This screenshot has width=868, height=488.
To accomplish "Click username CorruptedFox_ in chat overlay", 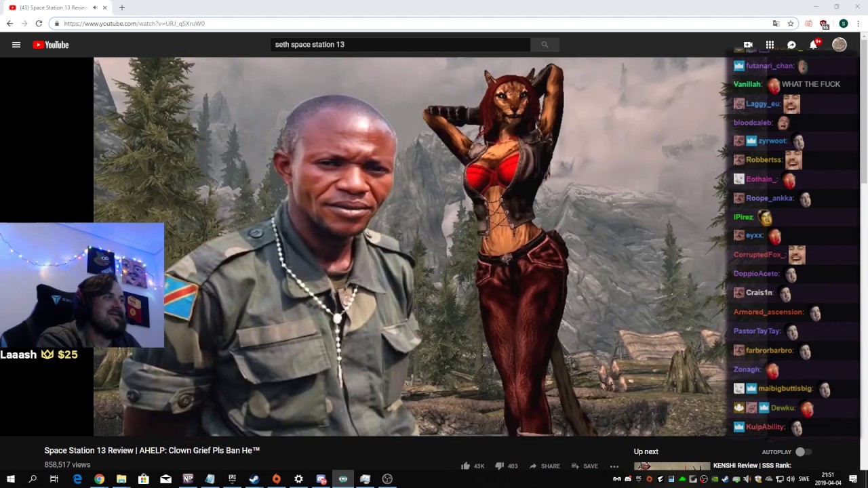I will (x=759, y=255).
